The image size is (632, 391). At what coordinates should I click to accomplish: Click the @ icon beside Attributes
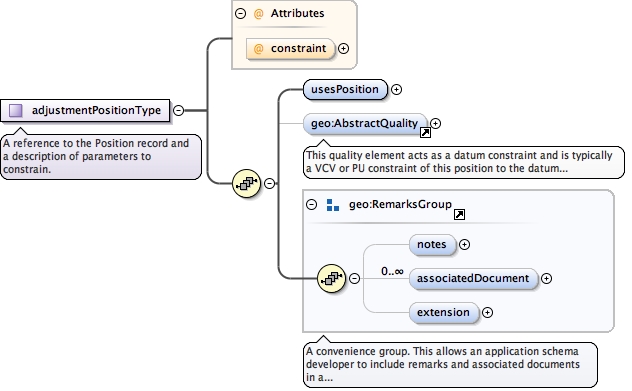click(258, 13)
